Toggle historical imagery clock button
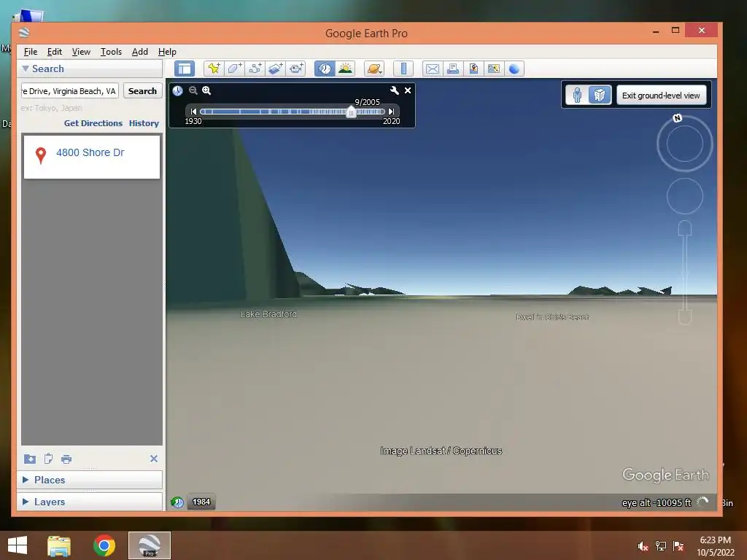The height and width of the screenshot is (560, 747). tap(325, 69)
